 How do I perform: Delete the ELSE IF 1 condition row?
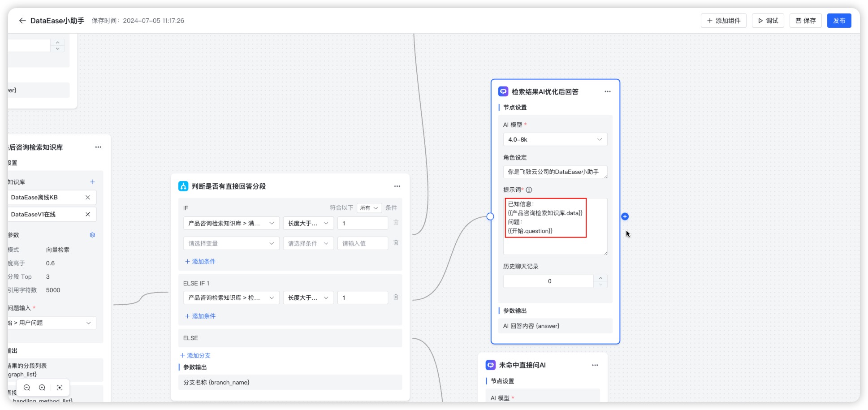(x=396, y=297)
